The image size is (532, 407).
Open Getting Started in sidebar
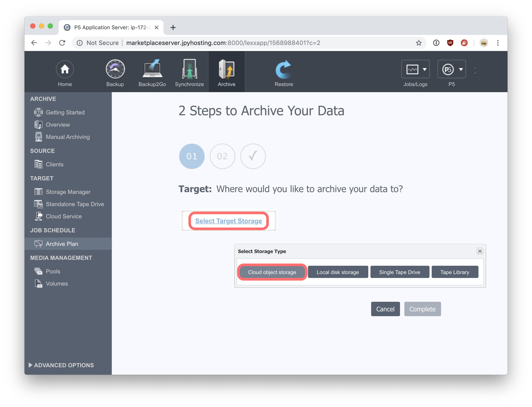coord(65,112)
